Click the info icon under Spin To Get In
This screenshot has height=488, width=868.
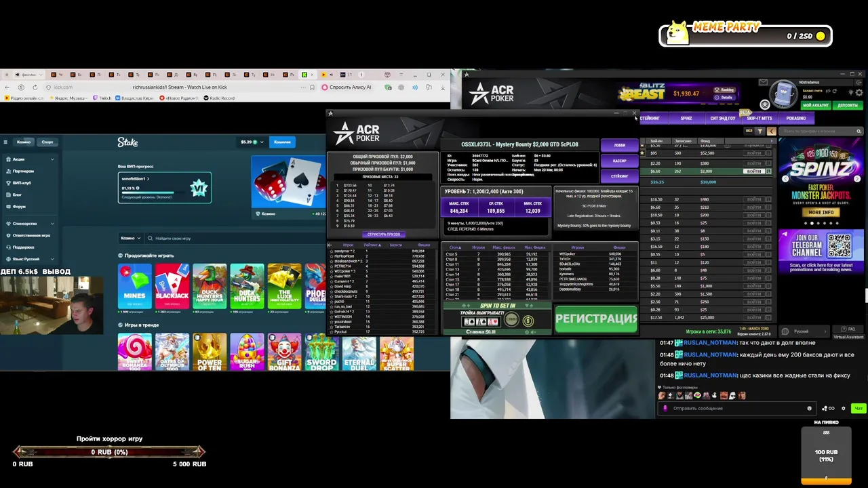tap(527, 332)
